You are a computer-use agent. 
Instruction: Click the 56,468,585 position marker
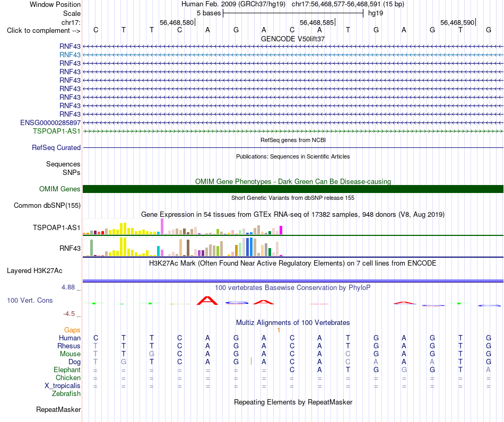[x=317, y=23]
